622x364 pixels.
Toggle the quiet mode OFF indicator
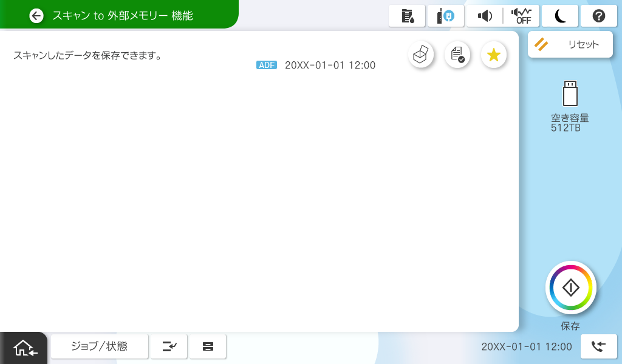click(521, 16)
